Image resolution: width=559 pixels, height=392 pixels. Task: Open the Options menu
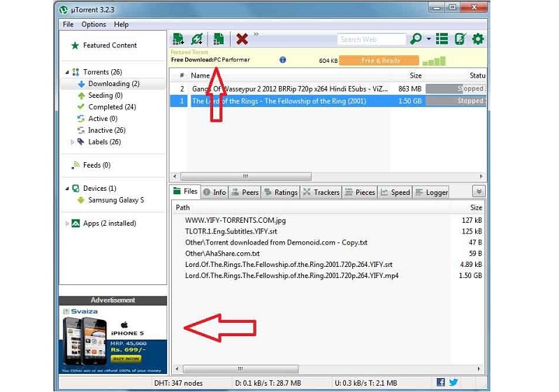tap(94, 24)
